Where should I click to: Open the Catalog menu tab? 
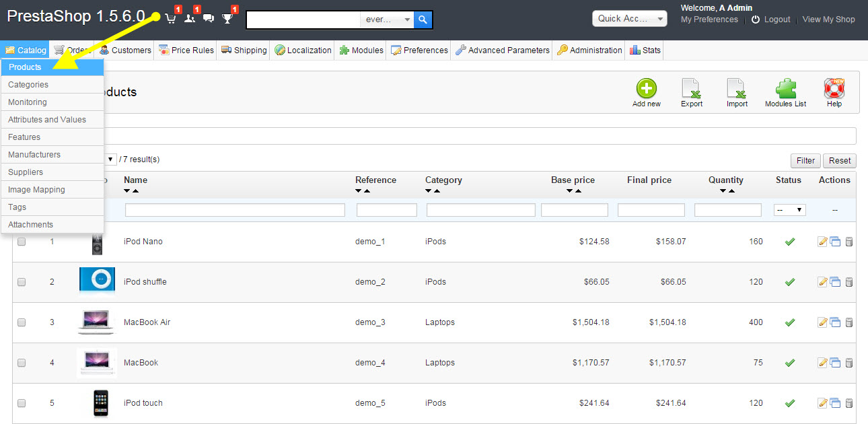click(x=26, y=50)
